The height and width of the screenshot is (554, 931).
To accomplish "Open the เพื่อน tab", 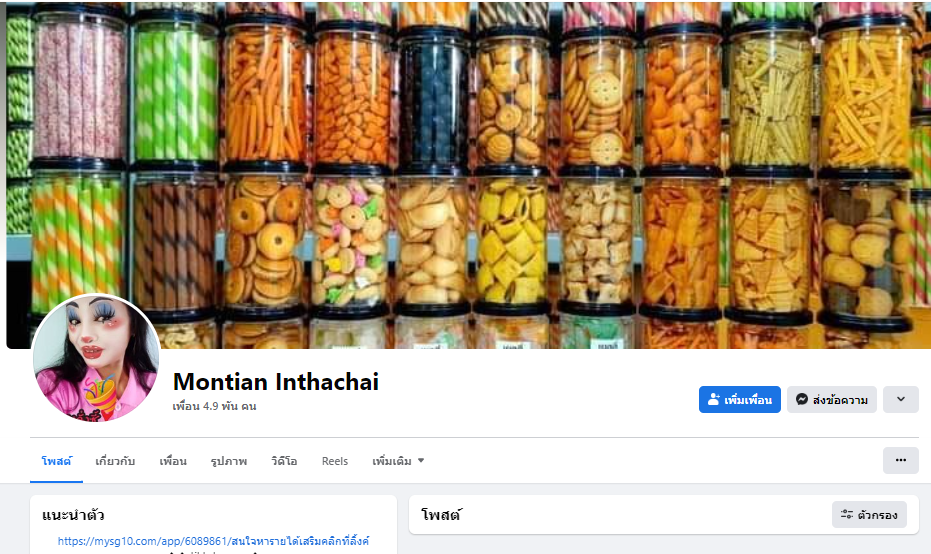I will click(173, 461).
